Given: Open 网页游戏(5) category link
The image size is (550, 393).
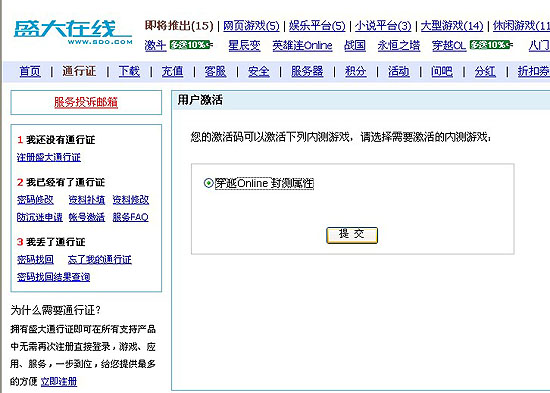Looking at the screenshot, I should point(251,26).
